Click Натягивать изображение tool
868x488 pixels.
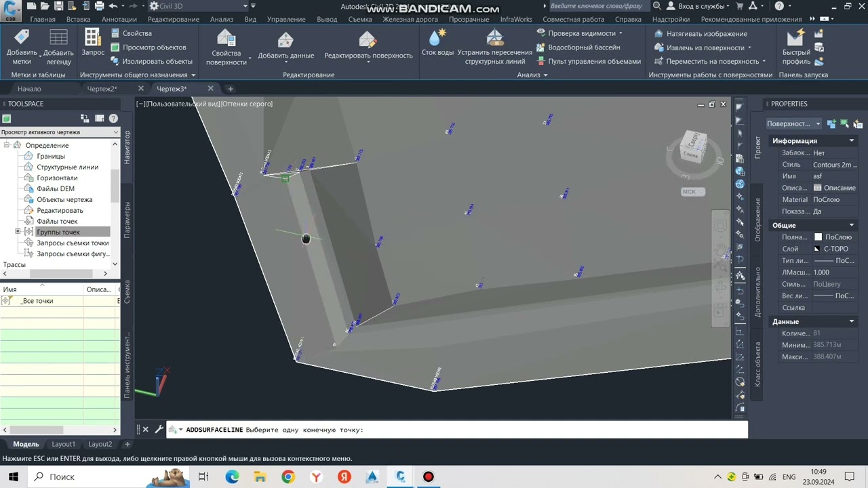tap(701, 34)
